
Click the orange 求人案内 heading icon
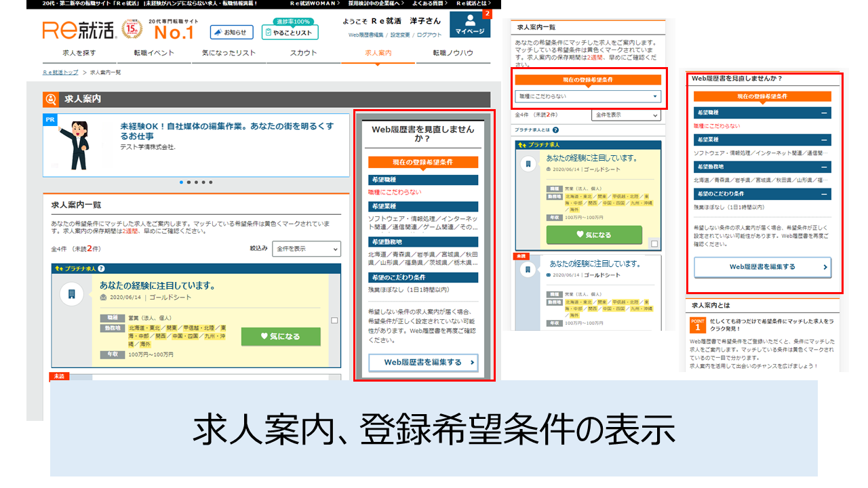tap(51, 99)
